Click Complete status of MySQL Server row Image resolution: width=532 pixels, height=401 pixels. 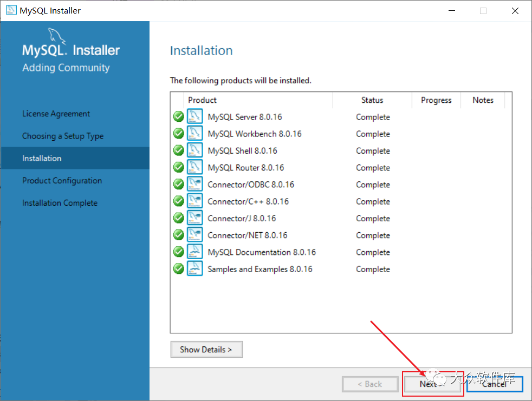point(373,117)
